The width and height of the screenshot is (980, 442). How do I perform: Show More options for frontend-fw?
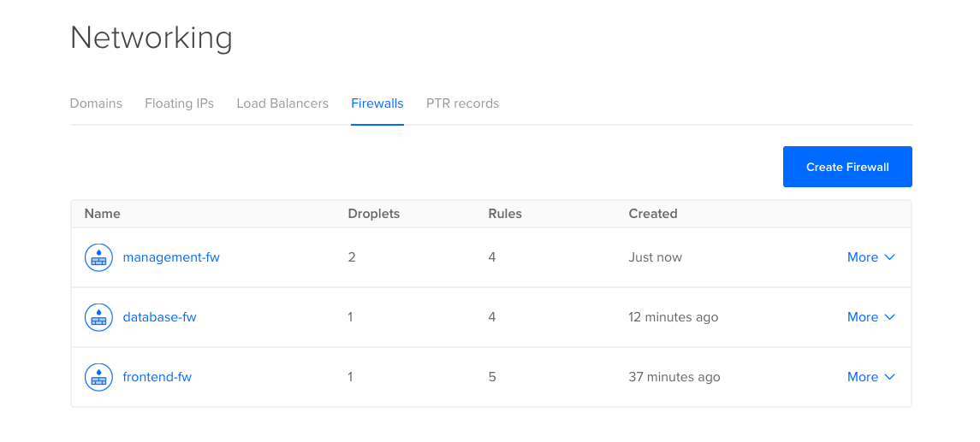tap(870, 377)
